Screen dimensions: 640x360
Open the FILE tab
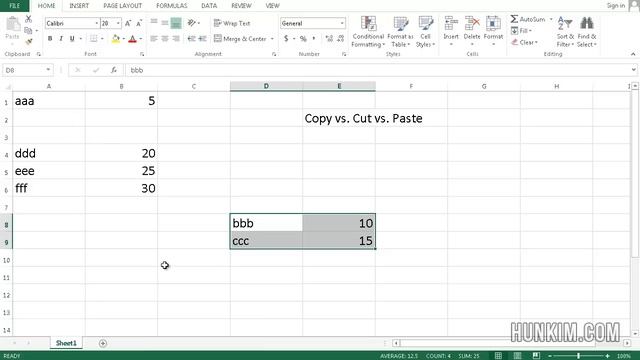pyautogui.click(x=14, y=6)
